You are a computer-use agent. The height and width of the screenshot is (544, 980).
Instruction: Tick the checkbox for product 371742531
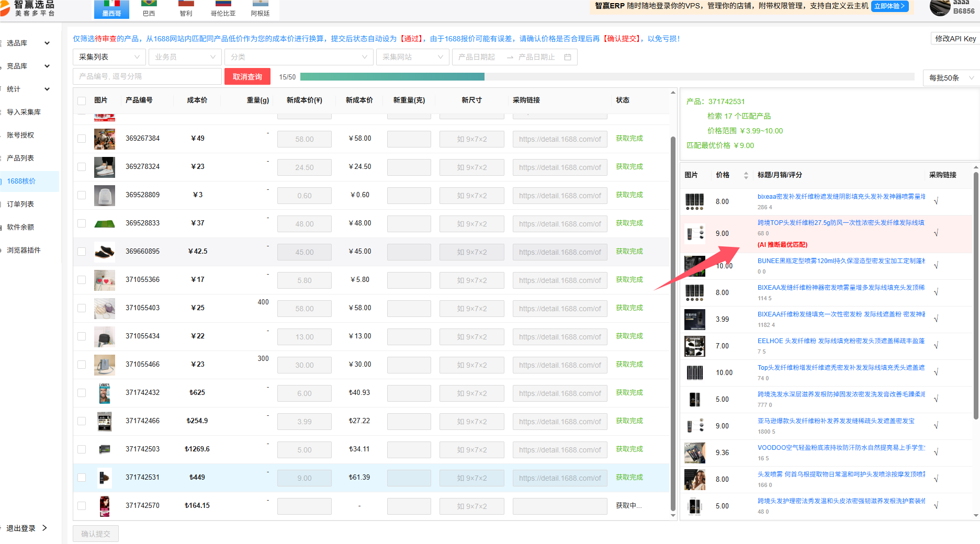(82, 478)
